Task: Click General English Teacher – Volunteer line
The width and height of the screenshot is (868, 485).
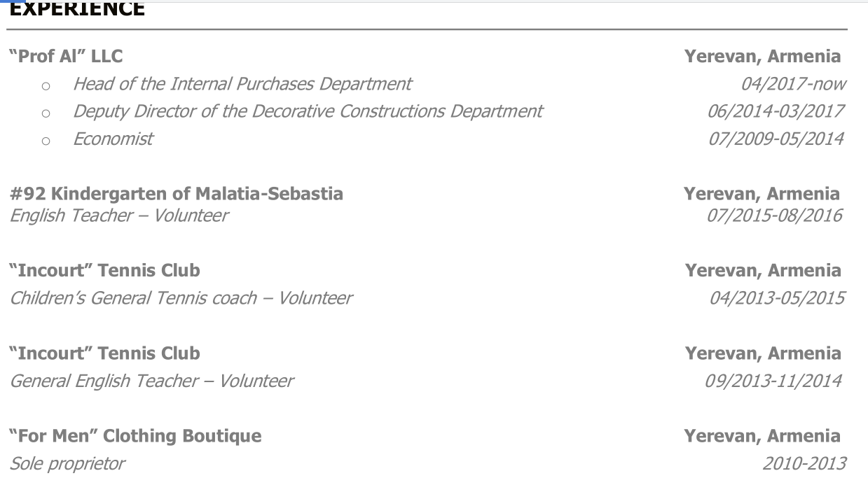Action: point(151,381)
